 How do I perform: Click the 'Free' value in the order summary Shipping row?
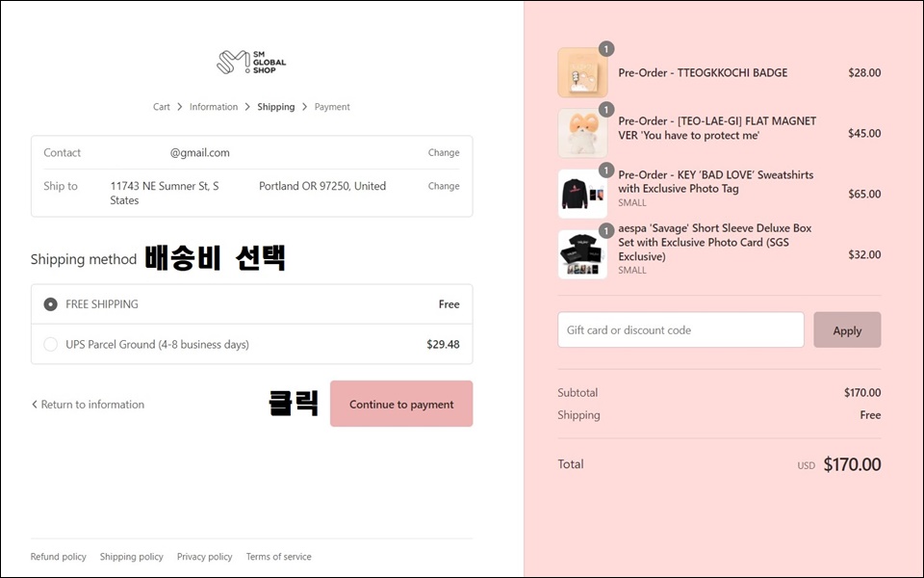coord(870,414)
